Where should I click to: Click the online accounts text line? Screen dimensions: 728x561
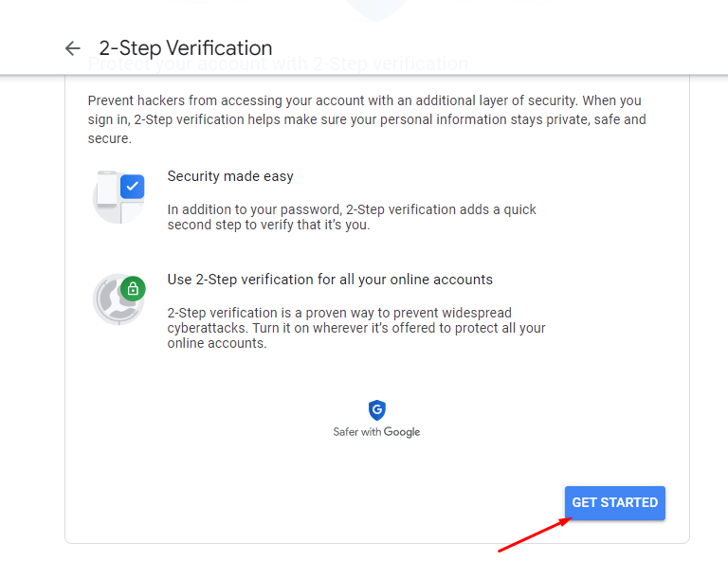pyautogui.click(x=217, y=343)
